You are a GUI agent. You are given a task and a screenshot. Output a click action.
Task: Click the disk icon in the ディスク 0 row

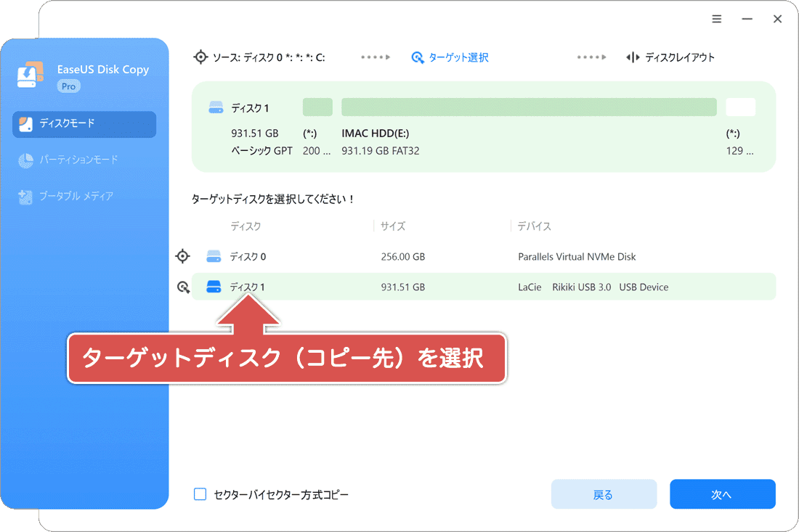[213, 255]
